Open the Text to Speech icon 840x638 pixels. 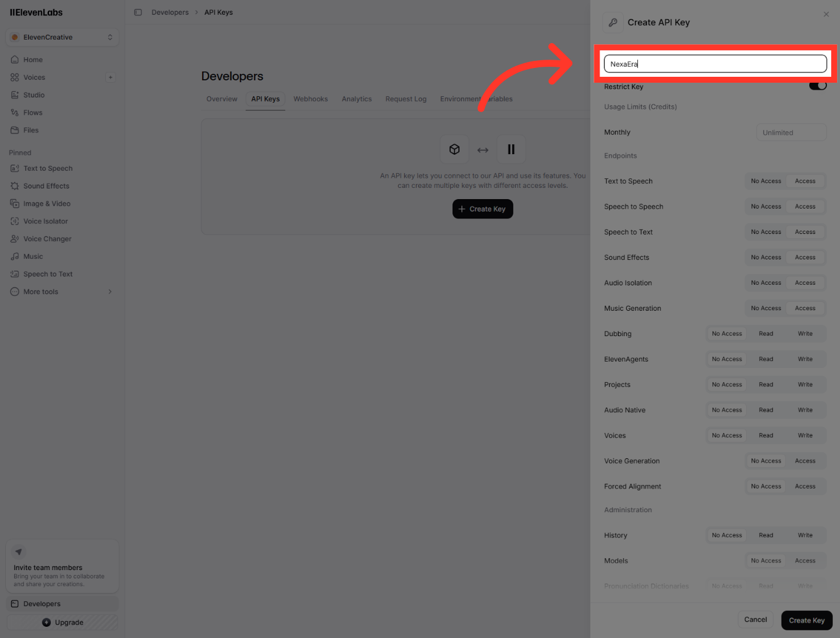[15, 168]
